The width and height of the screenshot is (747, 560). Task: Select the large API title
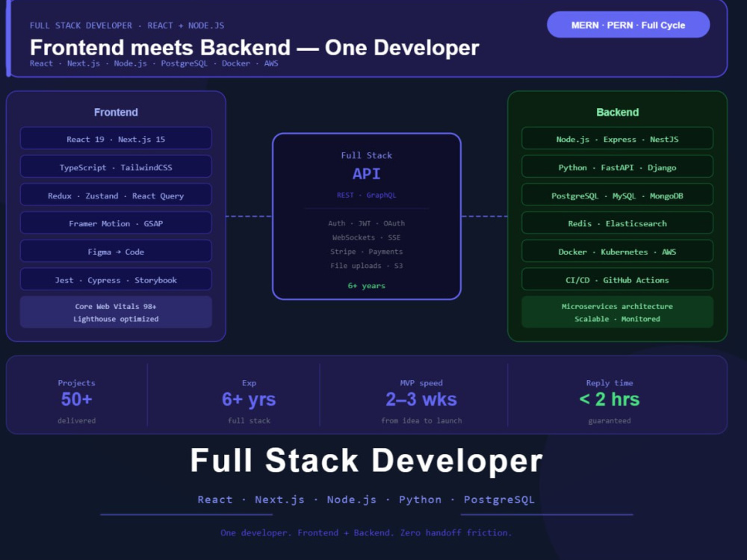366,174
